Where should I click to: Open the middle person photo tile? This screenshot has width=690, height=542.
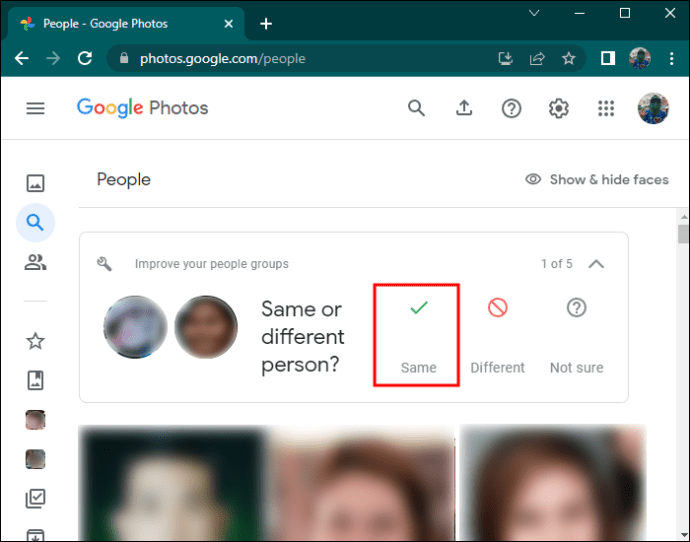(x=361, y=483)
